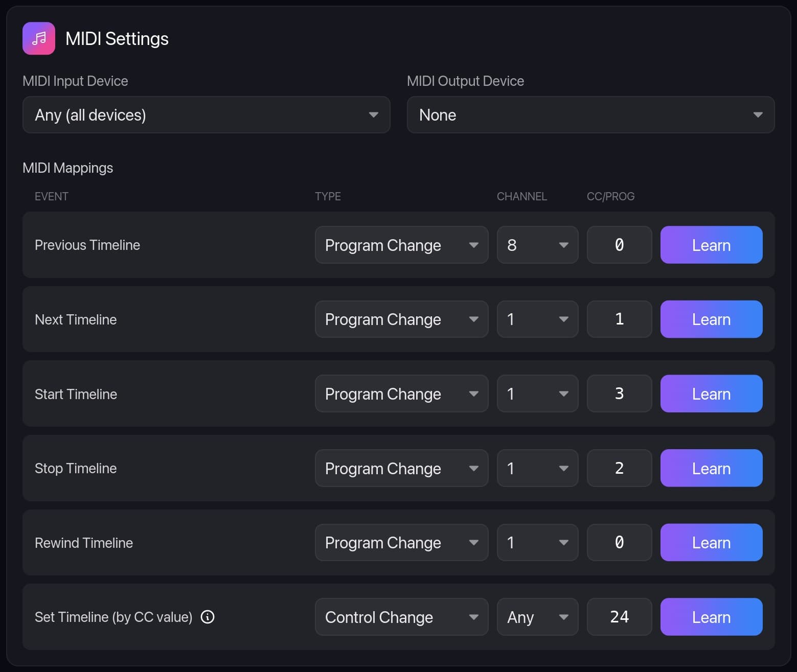Open the Rewind Timeline type dropdown
This screenshot has width=797, height=672.
[x=402, y=543]
